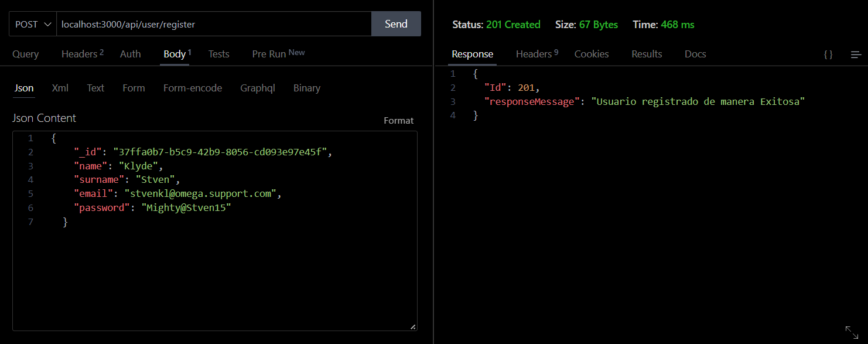The width and height of the screenshot is (868, 344).
Task: Click the password value Mighty@Stven15
Action: [x=186, y=208]
